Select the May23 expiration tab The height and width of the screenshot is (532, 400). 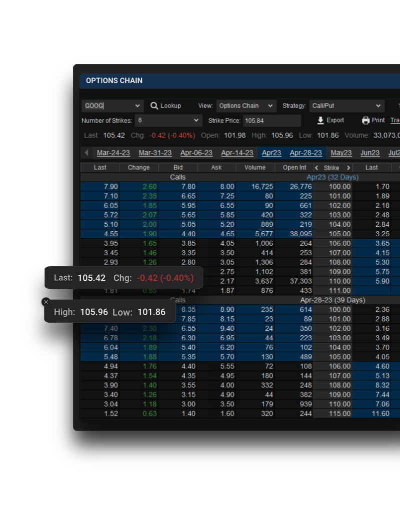coord(341,153)
